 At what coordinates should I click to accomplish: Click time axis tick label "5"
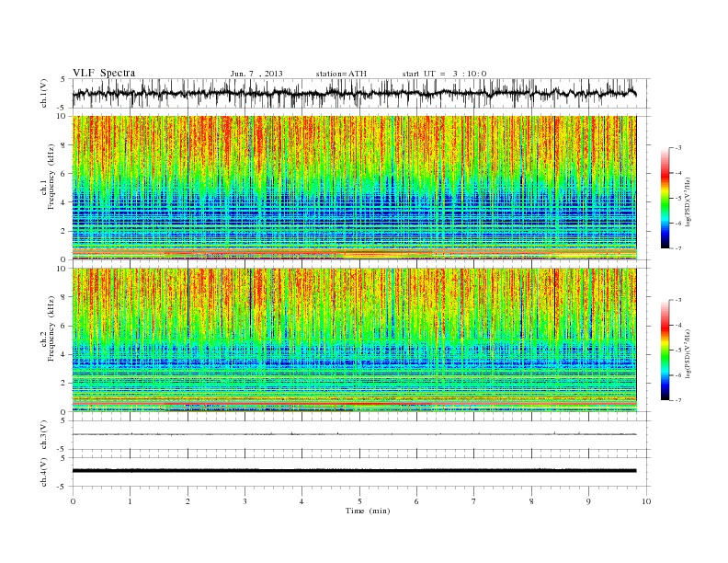click(x=359, y=501)
